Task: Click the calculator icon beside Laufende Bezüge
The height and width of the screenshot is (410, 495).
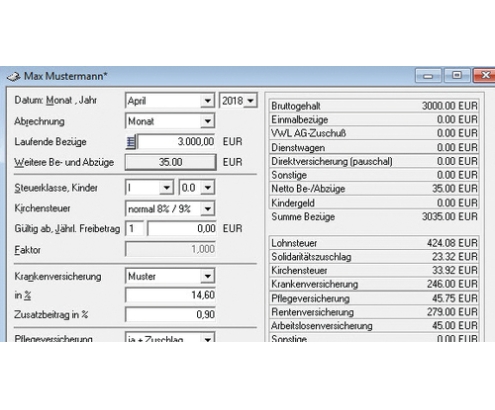Action: pyautogui.click(x=131, y=142)
